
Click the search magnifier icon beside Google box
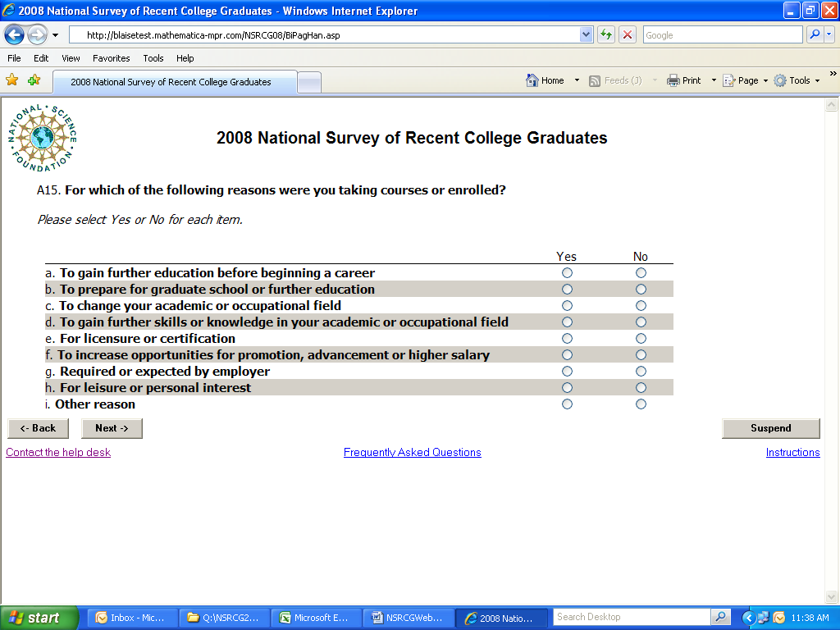click(815, 34)
